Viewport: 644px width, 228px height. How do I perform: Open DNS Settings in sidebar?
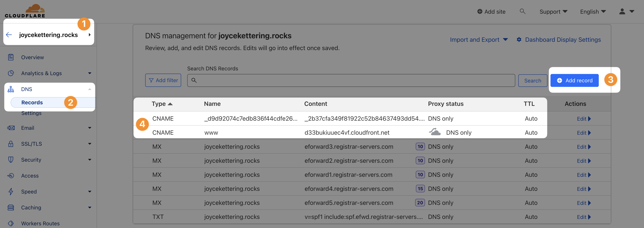[31, 113]
